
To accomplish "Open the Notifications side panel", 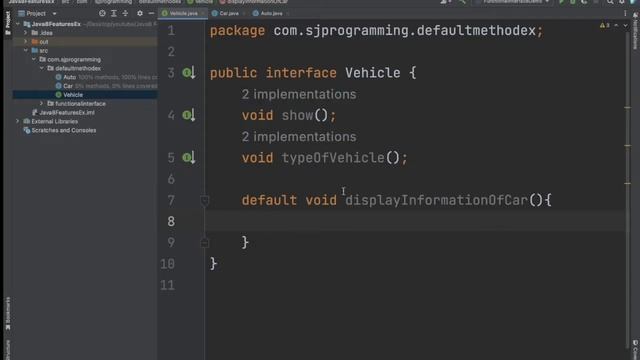I will pyautogui.click(x=636, y=31).
